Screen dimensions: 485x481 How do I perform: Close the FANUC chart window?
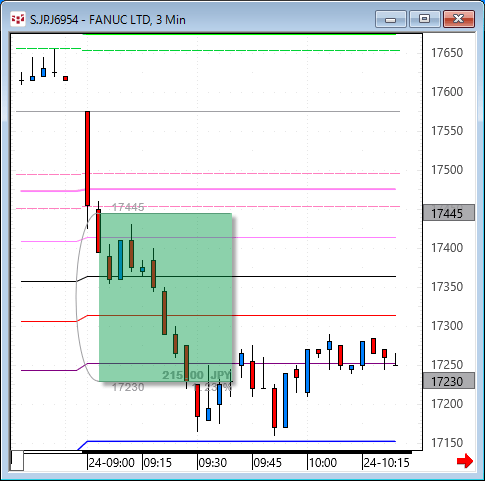click(x=459, y=19)
